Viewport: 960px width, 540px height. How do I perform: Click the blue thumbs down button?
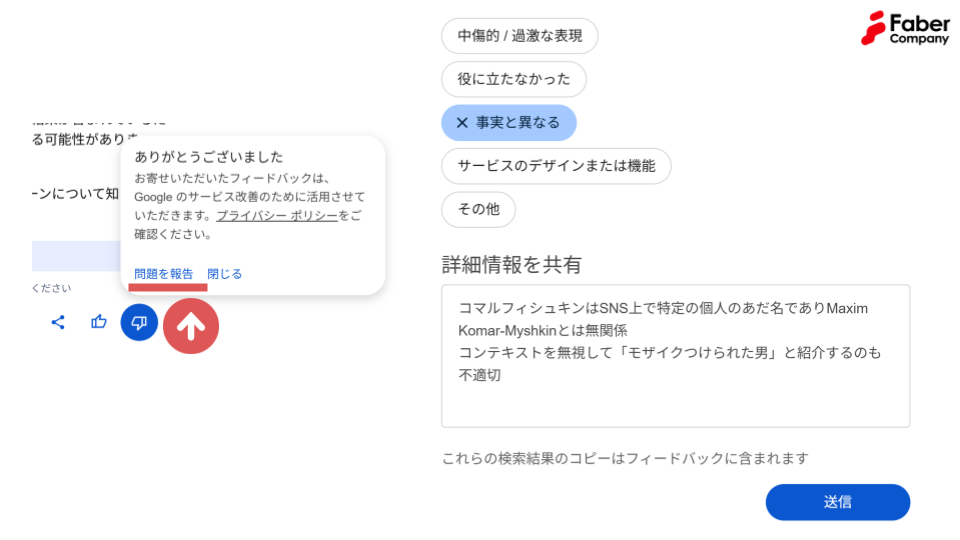tap(139, 322)
